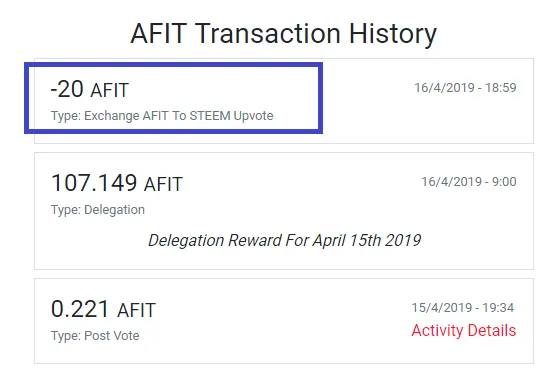Image resolution: width=551 pixels, height=370 pixels.
Task: Click the AFIT unit beside 107.149
Action: click(x=163, y=184)
